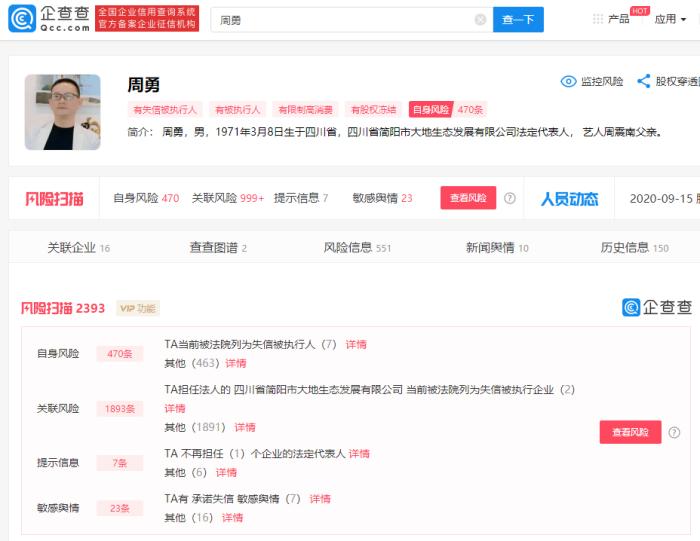The image size is (700, 541).
Task: Clear the search field with X icon
Action: [x=480, y=19]
